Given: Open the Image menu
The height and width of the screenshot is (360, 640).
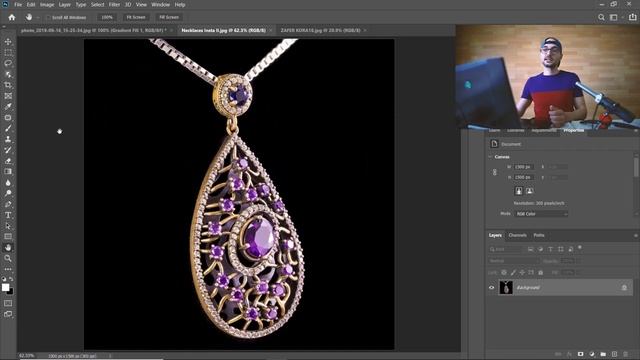Looking at the screenshot, I should pyautogui.click(x=47, y=4).
